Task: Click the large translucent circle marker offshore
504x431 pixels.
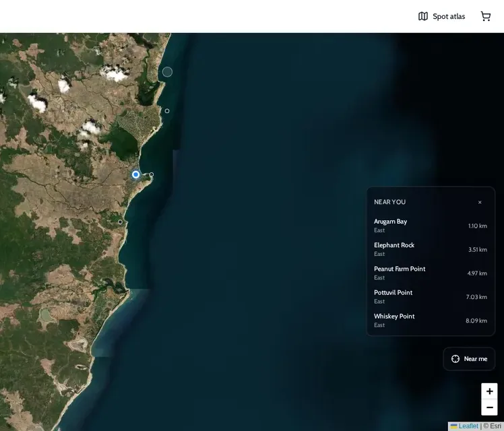Action: pyautogui.click(x=167, y=72)
